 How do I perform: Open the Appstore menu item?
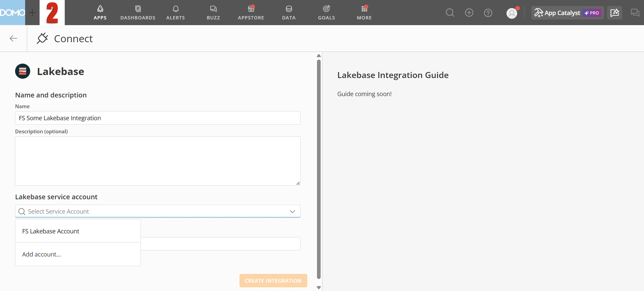coord(251,13)
